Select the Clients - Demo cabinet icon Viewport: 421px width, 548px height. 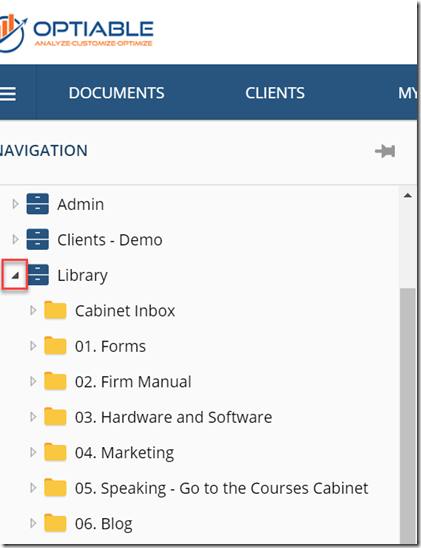pyautogui.click(x=37, y=239)
